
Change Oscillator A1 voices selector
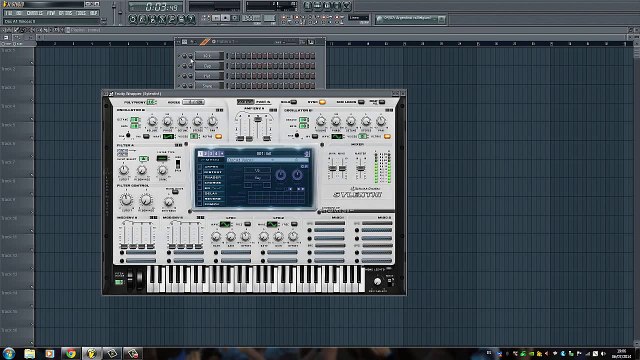click(194, 136)
